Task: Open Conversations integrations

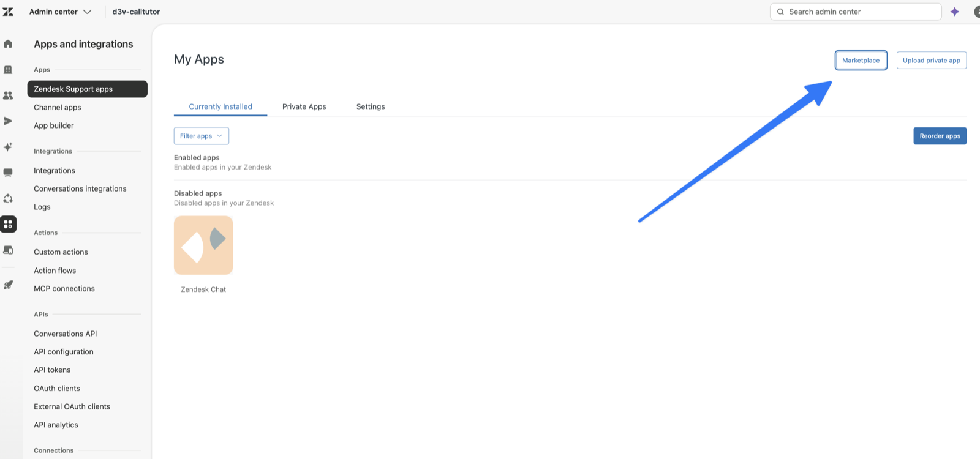Action: pos(80,188)
